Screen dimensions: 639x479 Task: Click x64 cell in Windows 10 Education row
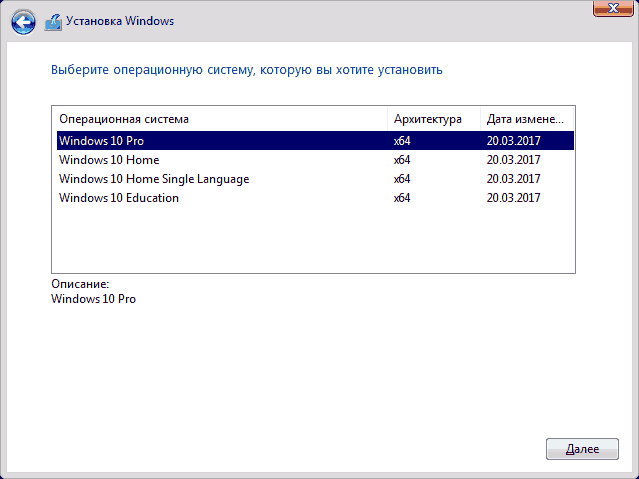click(x=403, y=198)
